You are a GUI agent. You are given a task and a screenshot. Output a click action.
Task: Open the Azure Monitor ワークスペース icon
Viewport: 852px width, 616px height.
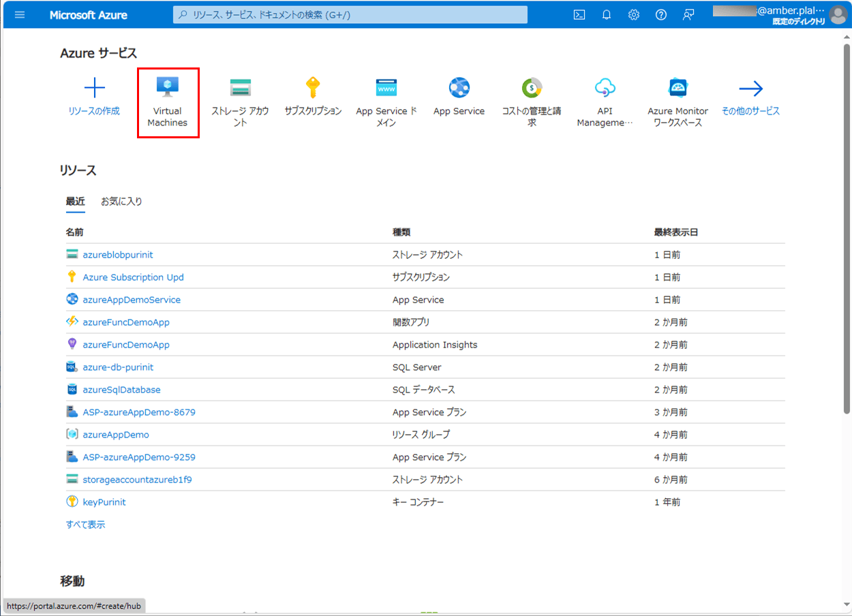678,88
